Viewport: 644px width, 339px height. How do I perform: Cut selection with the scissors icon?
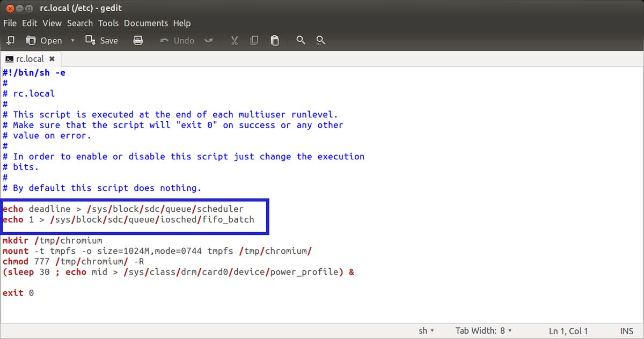[234, 40]
